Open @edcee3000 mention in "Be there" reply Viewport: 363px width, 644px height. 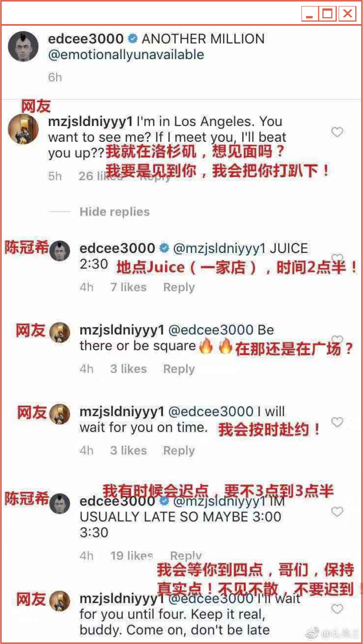pos(211,330)
